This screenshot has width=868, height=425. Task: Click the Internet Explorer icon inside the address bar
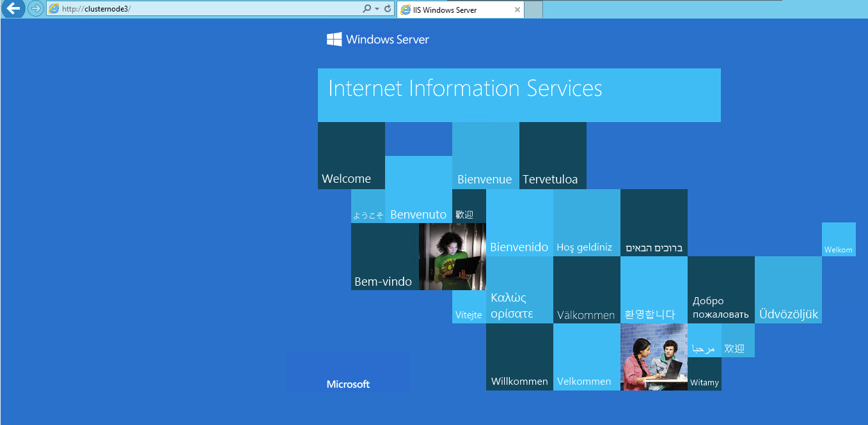coord(54,9)
